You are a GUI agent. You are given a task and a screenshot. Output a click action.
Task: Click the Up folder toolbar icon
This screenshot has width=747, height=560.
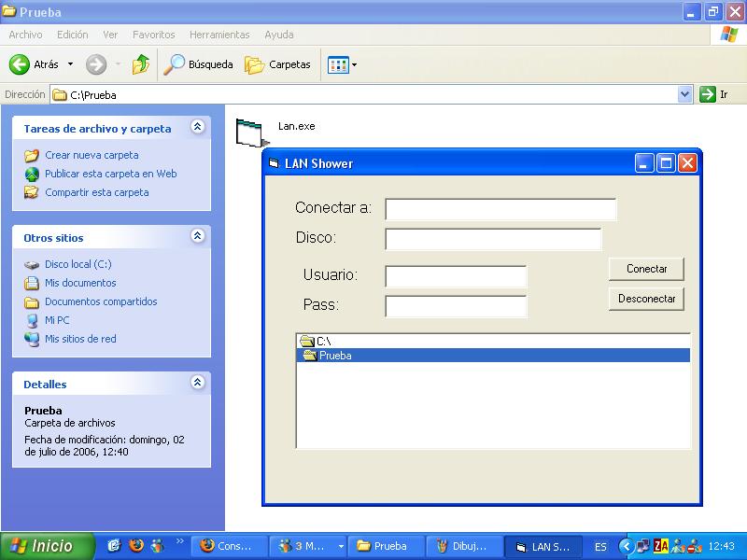point(140,64)
